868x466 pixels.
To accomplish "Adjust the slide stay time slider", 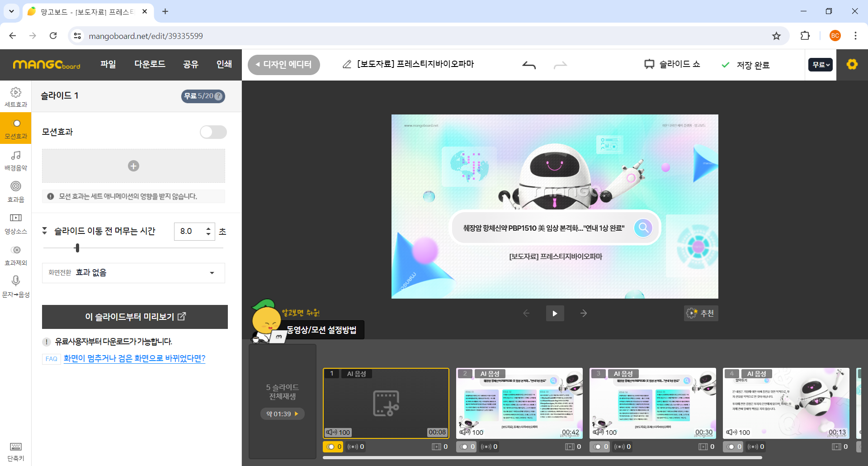I will 77,248.
